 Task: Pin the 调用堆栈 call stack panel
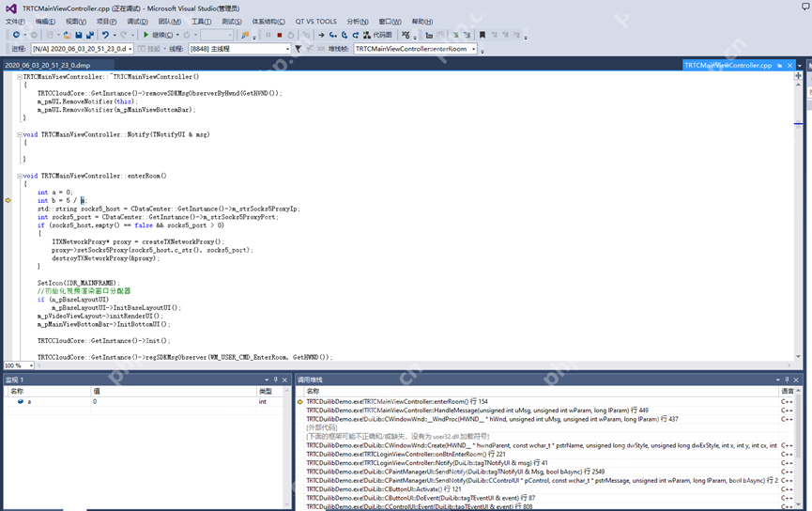[787, 379]
